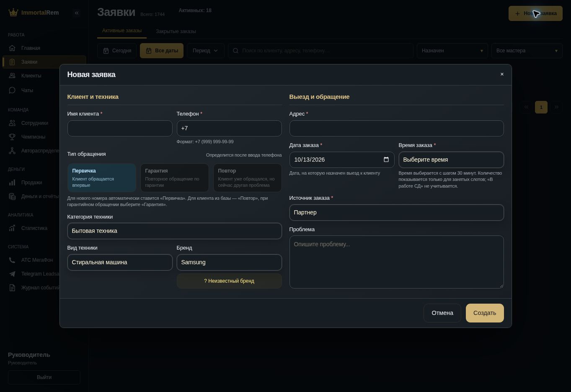Open the calendar picker icon in Дата заказа

pos(386,160)
